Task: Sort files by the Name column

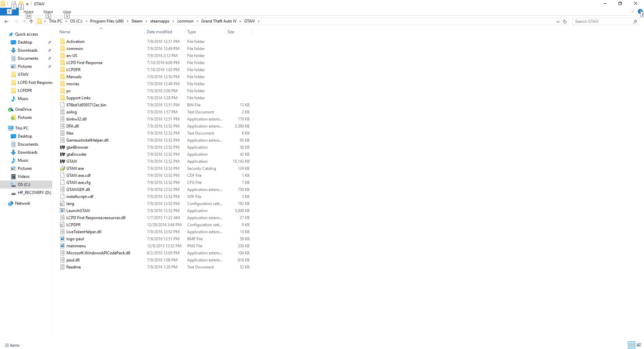Action: click(101, 32)
